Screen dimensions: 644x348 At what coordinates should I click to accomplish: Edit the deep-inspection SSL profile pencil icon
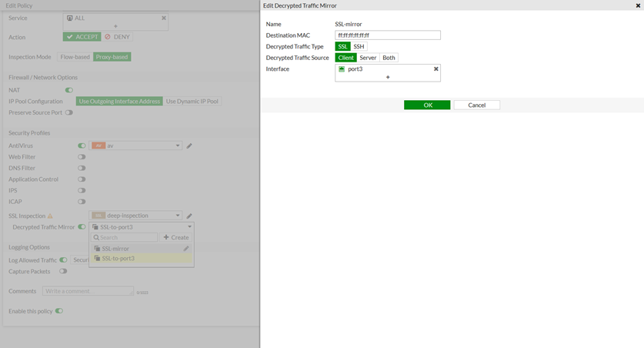189,216
